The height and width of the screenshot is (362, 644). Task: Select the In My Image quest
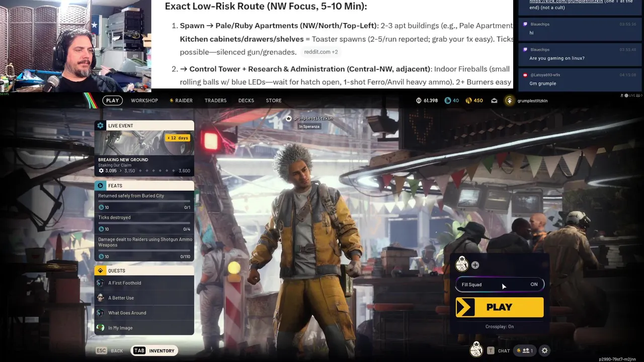[x=144, y=328]
